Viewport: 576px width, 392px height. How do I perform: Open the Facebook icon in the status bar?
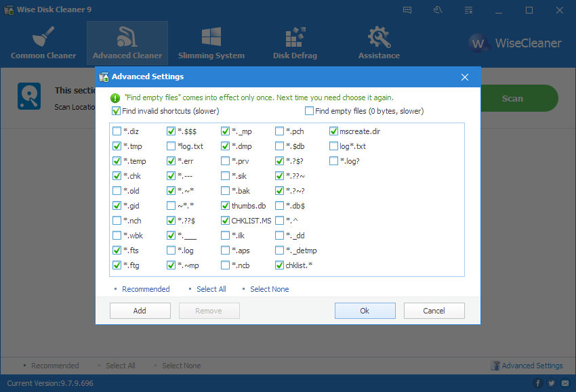coord(537,383)
